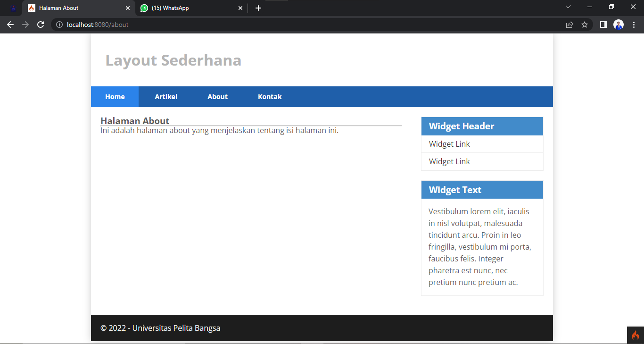The height and width of the screenshot is (344, 644).
Task: Open the About navigation item
Action: [217, 96]
